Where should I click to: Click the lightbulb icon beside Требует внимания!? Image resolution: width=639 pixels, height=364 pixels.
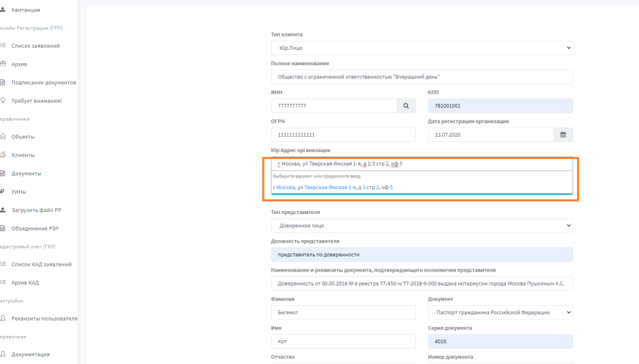coord(3,100)
